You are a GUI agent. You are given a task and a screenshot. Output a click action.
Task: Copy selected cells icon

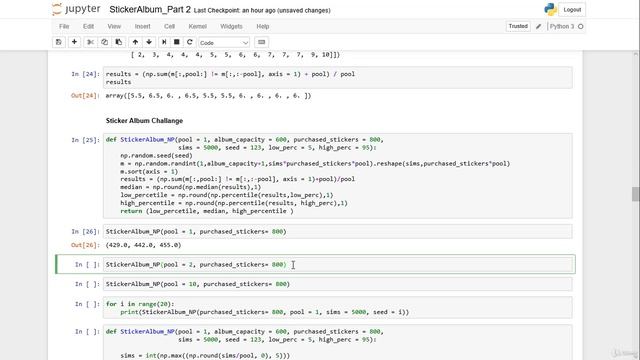point(104,42)
